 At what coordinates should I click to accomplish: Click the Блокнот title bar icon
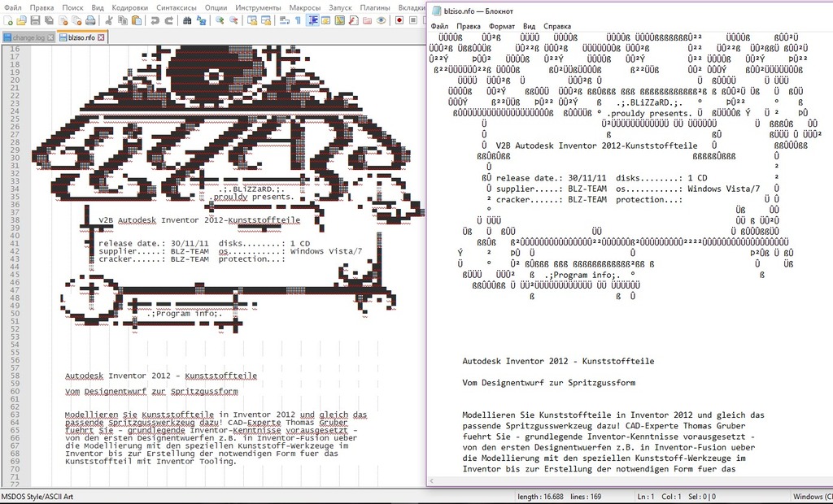(437, 11)
